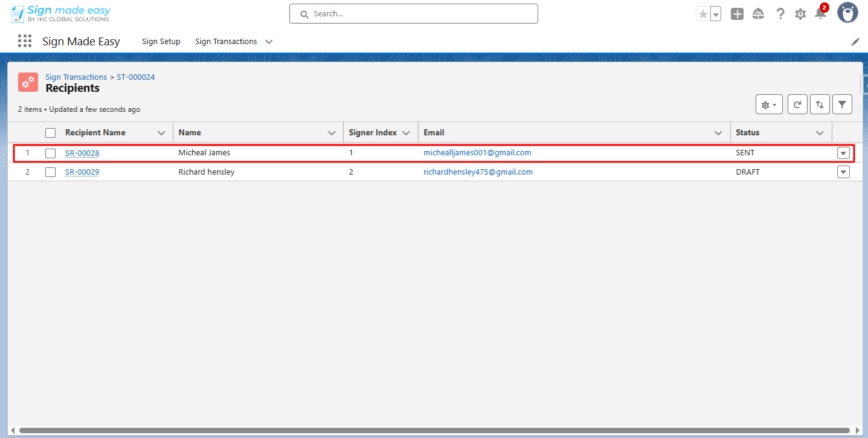868x438 pixels.
Task: Click the ST-000024 breadcrumb link
Action: click(x=136, y=77)
